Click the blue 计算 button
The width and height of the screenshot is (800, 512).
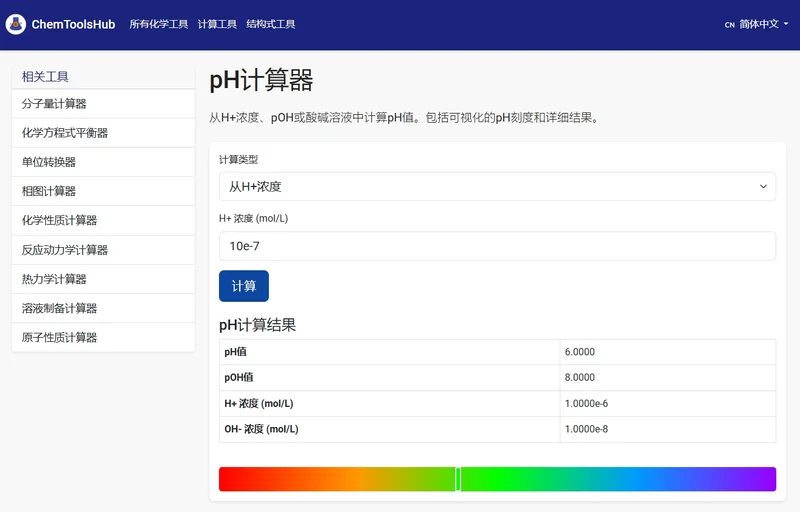(x=244, y=286)
